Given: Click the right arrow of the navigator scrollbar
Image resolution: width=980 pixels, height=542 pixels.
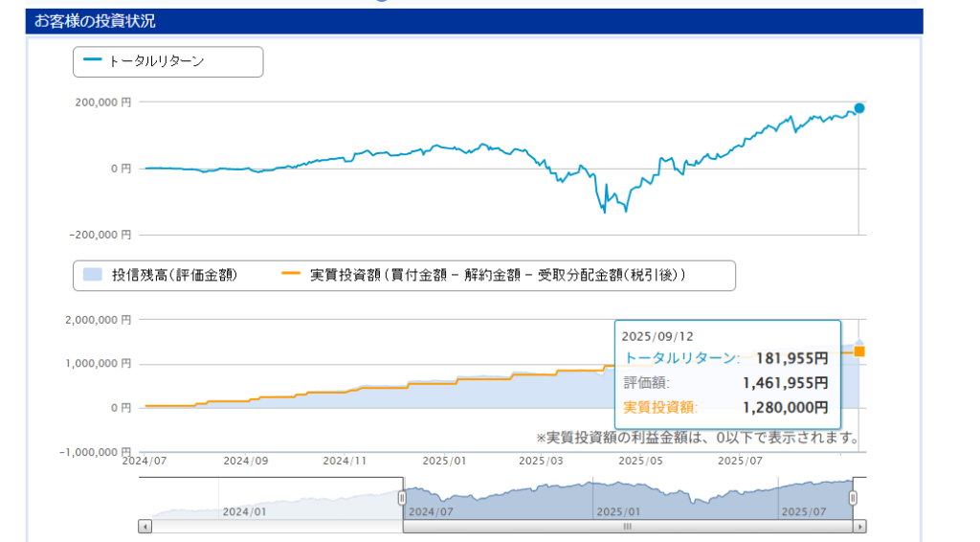Looking at the screenshot, I should (860, 527).
